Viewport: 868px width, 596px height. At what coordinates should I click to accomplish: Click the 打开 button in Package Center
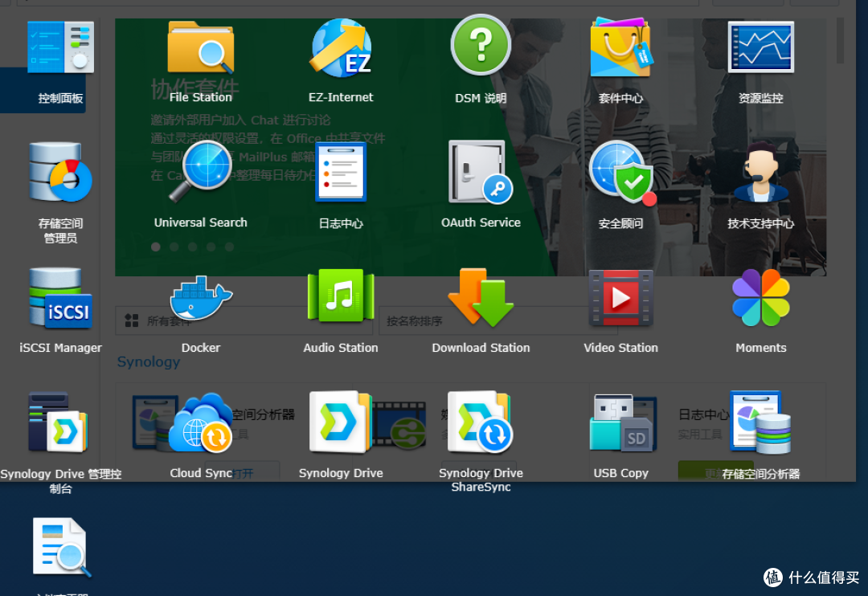point(243,472)
